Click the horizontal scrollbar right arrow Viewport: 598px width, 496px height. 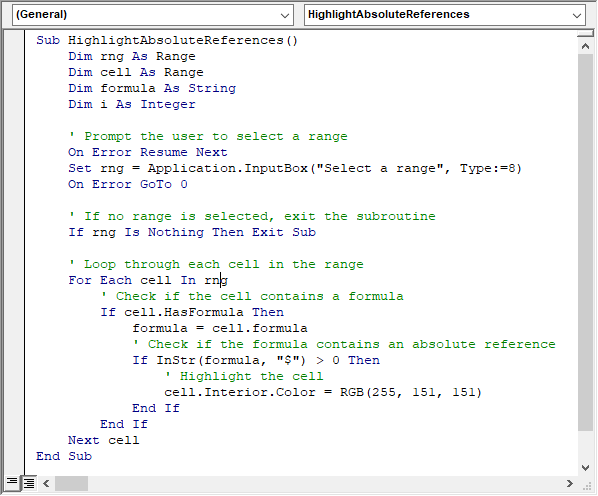tap(570, 483)
